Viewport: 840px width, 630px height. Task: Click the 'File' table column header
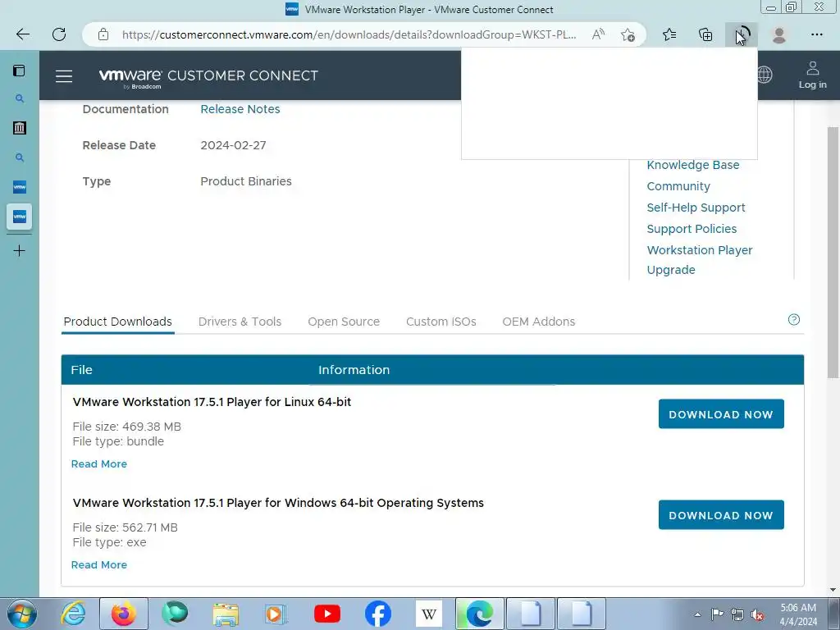pos(81,370)
